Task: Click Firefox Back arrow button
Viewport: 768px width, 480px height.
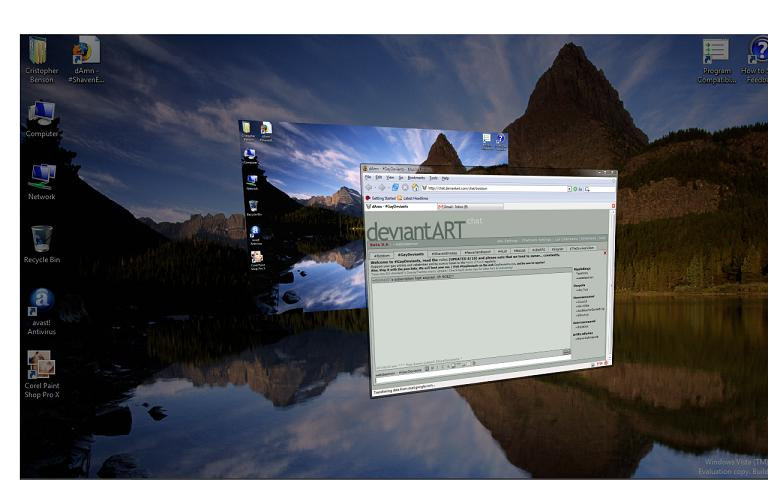Action: click(x=369, y=187)
